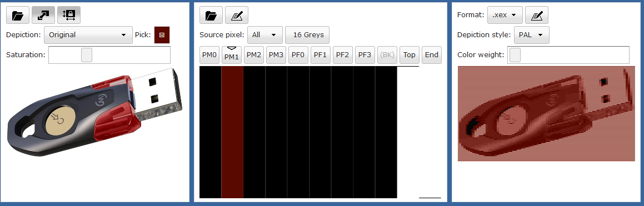Open palette file in middle panel
This screenshot has height=206, width=644.
(x=211, y=15)
